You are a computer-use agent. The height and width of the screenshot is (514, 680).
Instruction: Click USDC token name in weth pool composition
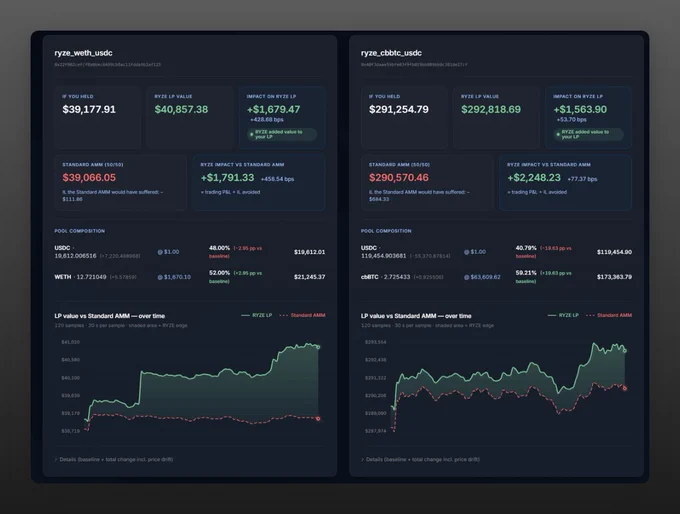62,248
